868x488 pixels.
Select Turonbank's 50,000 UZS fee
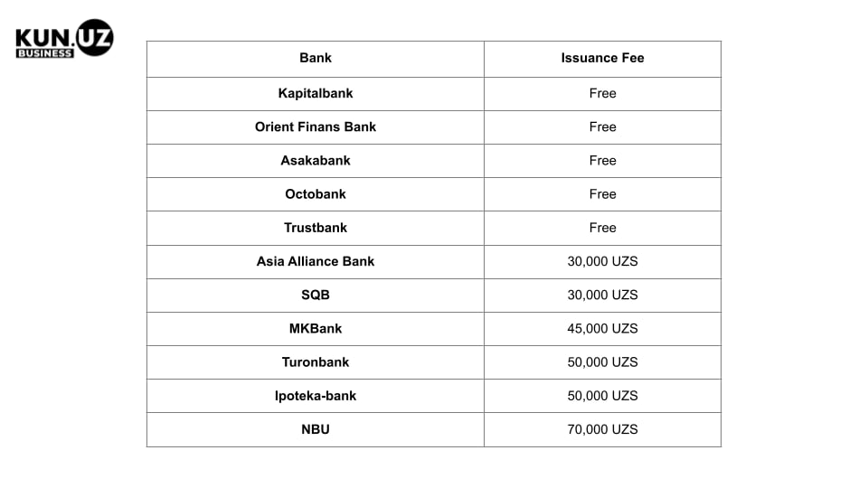(x=602, y=361)
